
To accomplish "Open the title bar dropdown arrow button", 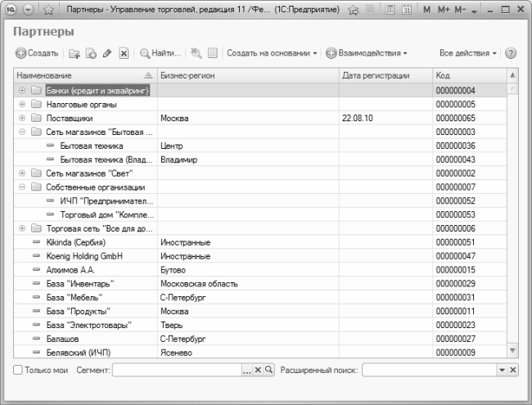I will [x=28, y=10].
